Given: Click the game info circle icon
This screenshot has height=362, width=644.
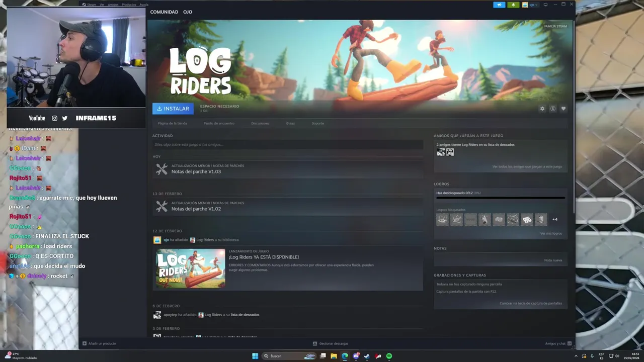Looking at the screenshot, I should (x=552, y=109).
